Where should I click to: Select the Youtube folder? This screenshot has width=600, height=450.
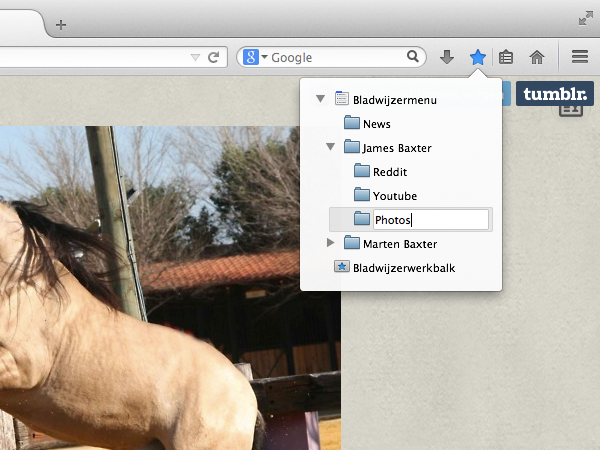(x=395, y=196)
